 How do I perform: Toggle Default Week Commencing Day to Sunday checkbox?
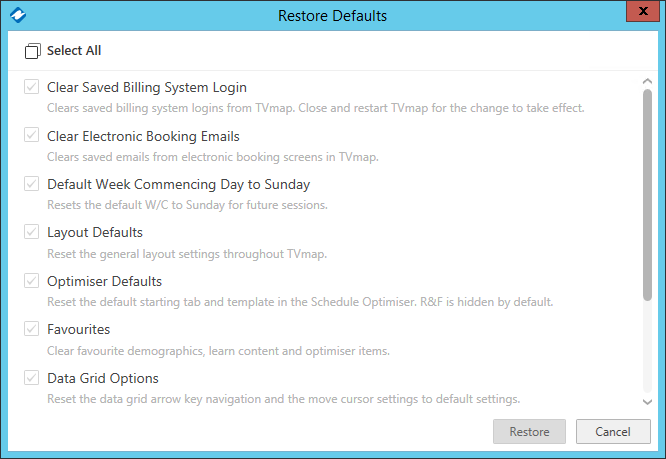[31, 183]
